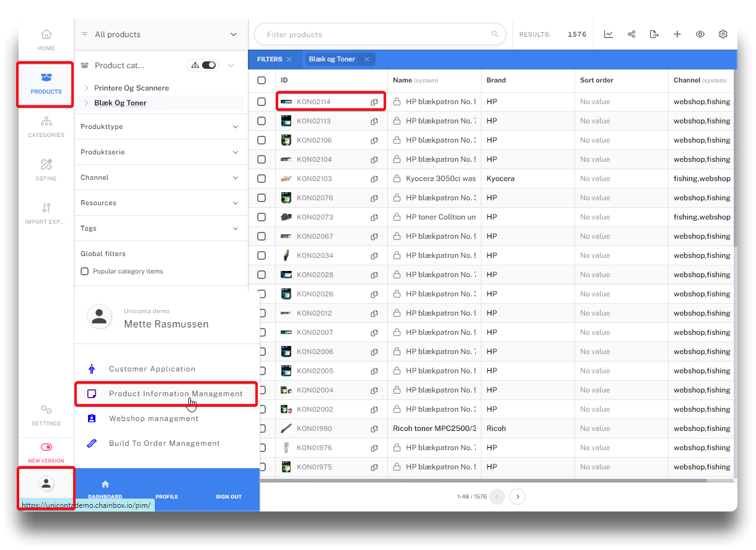Open Define section in the sidebar
The height and width of the screenshot is (550, 756).
[46, 170]
